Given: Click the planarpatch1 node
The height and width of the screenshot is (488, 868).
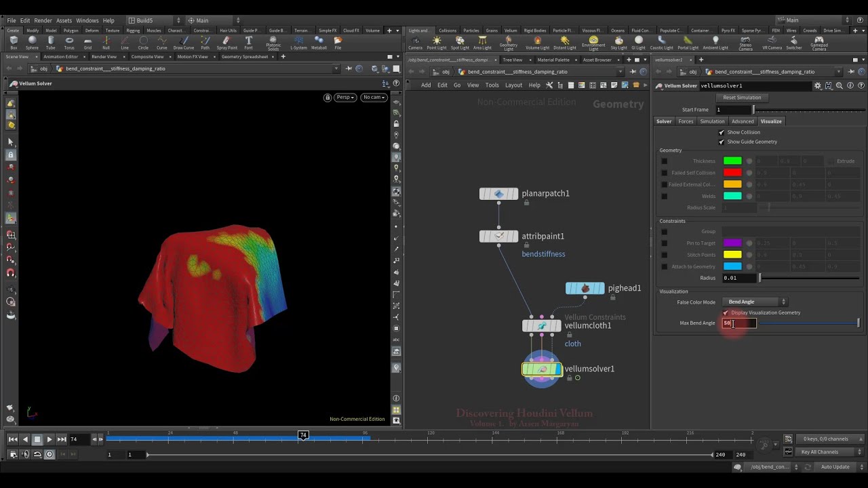Looking at the screenshot, I should pyautogui.click(x=498, y=194).
